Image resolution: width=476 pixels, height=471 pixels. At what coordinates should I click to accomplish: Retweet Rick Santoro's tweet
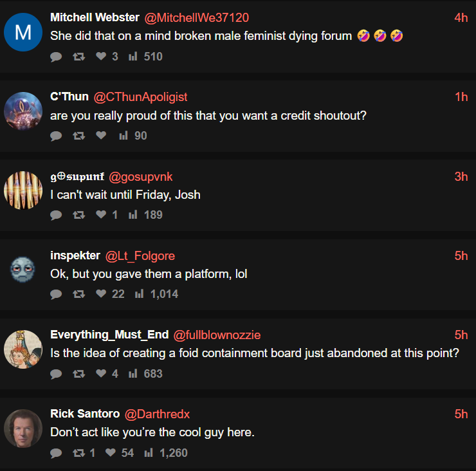[78, 453]
